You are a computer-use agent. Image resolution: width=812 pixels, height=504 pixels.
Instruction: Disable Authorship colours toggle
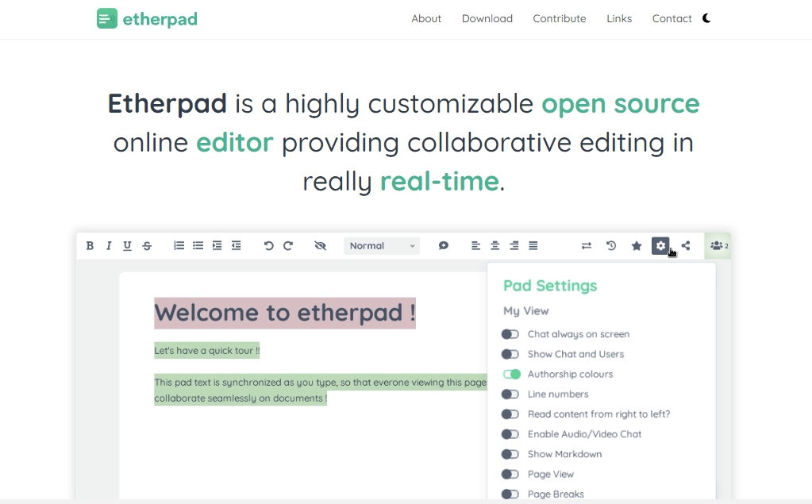512,374
